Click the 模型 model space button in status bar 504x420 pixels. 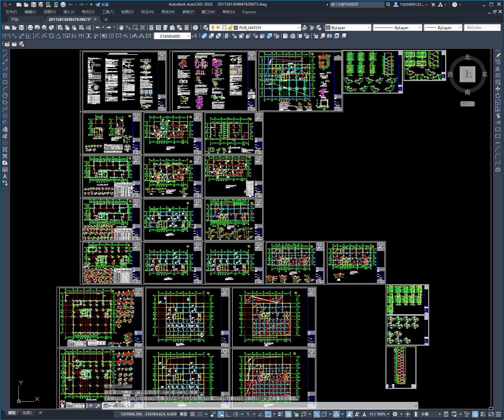coord(184,414)
